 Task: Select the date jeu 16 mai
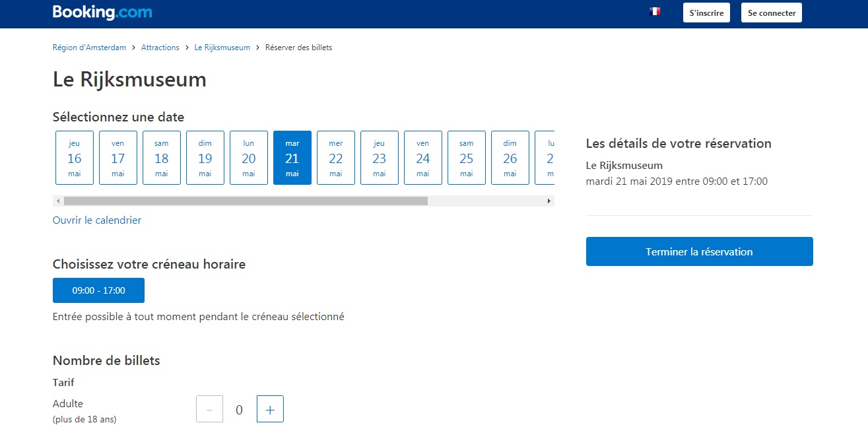pos(75,158)
